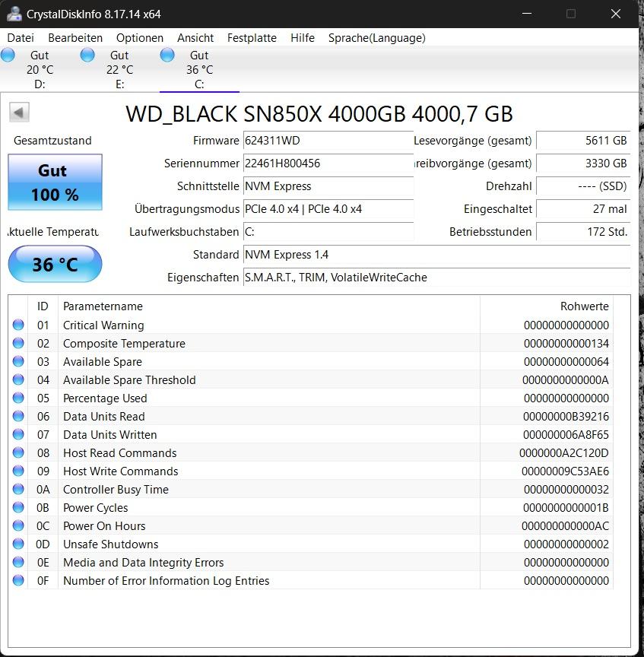Image resolution: width=644 pixels, height=657 pixels.
Task: Open the Datei menu
Action: pyautogui.click(x=21, y=38)
